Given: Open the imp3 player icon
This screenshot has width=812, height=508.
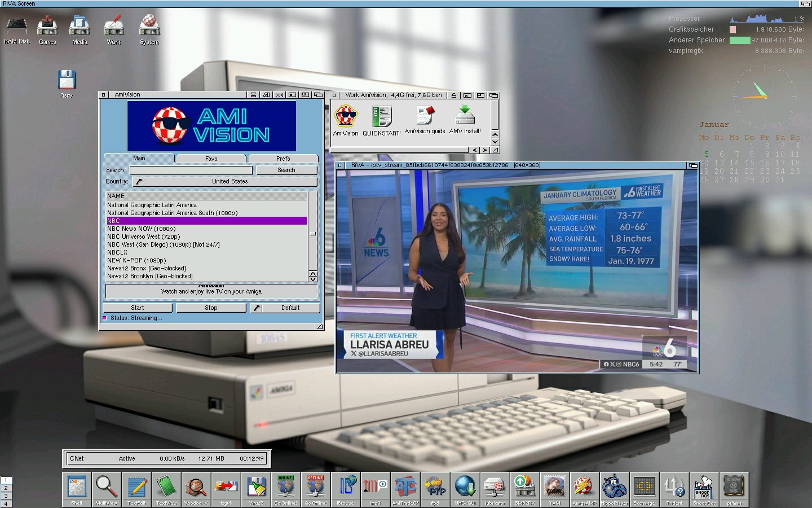Looking at the screenshot, I should (x=376, y=489).
